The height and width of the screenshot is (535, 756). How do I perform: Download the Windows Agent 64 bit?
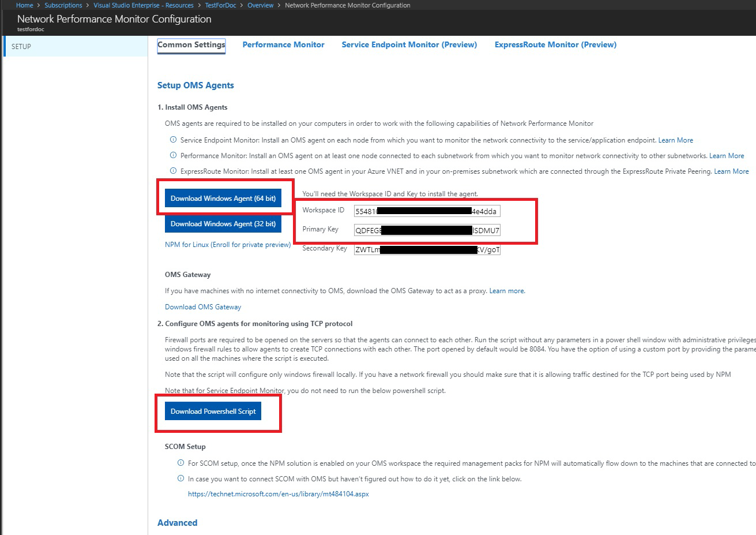click(223, 198)
